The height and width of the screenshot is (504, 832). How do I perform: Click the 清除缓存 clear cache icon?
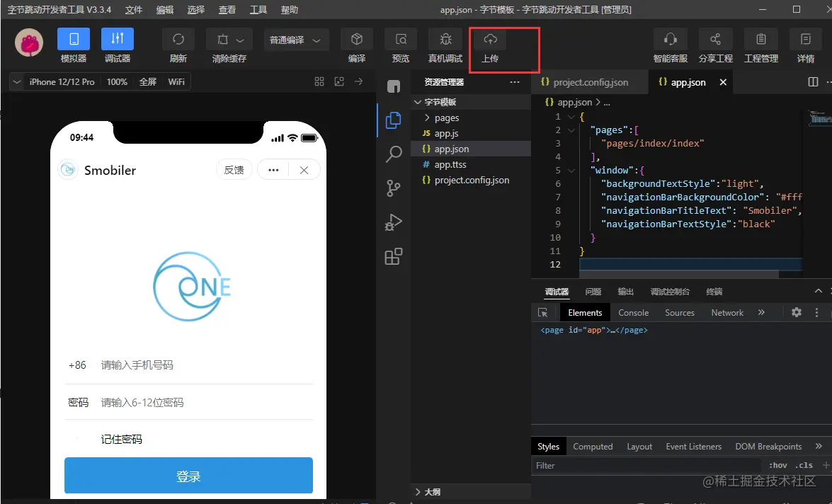(223, 39)
